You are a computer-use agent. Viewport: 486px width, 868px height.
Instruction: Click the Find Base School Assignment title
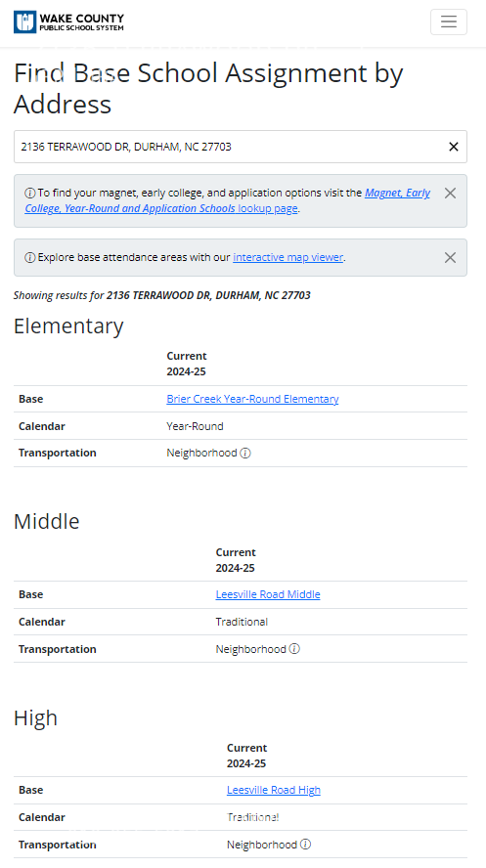click(x=208, y=89)
